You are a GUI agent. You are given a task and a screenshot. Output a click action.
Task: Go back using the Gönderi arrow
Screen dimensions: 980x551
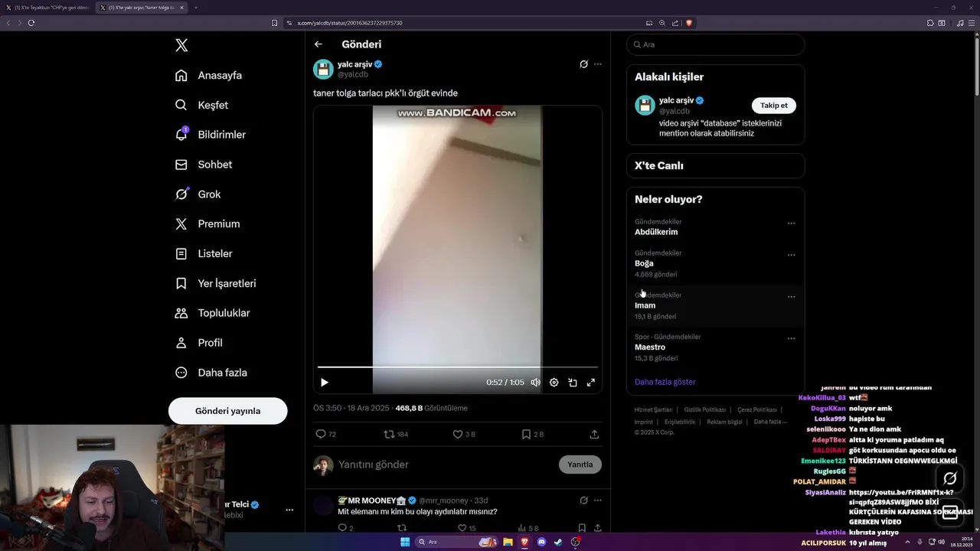[x=318, y=44]
